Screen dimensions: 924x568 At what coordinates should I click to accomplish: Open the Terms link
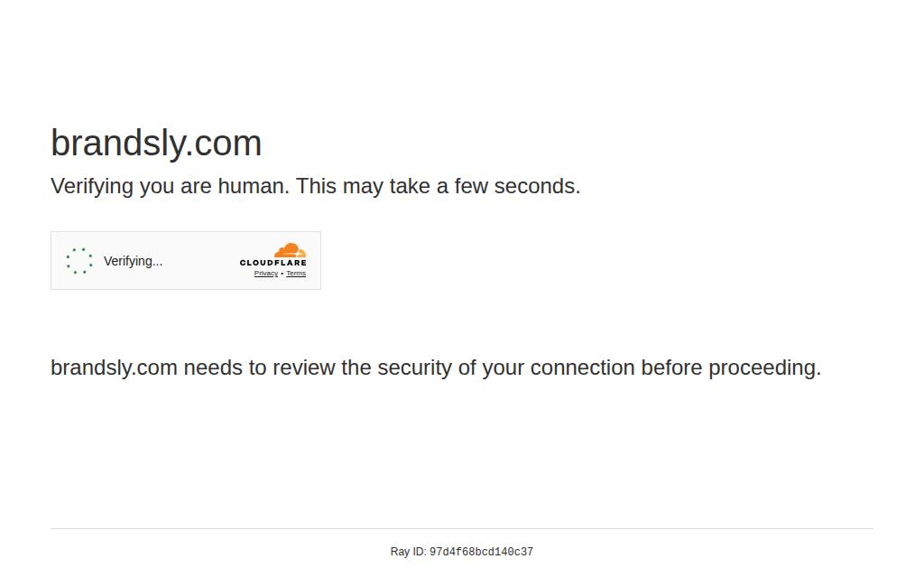click(x=296, y=274)
